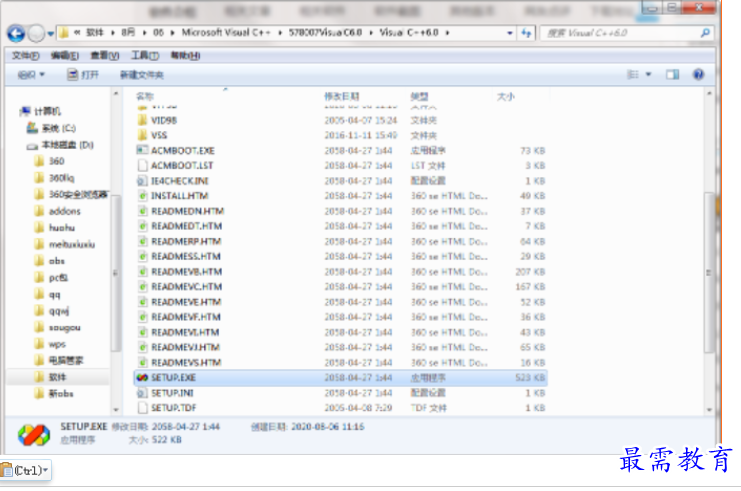Viewport: 741px width, 491px height.
Task: Click the READMEDT.HTM file icon
Action: [x=142, y=226]
